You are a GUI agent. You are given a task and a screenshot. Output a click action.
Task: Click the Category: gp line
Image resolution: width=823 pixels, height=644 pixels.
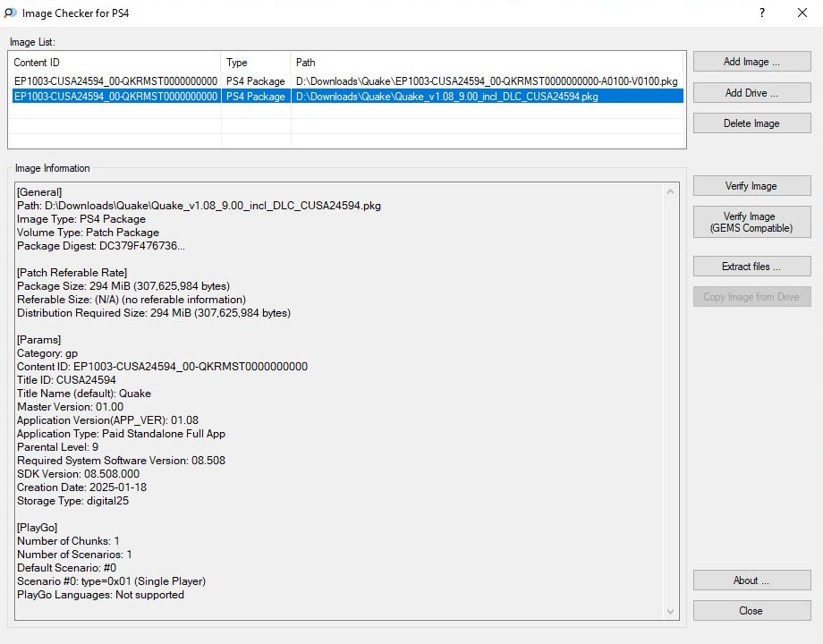[x=47, y=353]
